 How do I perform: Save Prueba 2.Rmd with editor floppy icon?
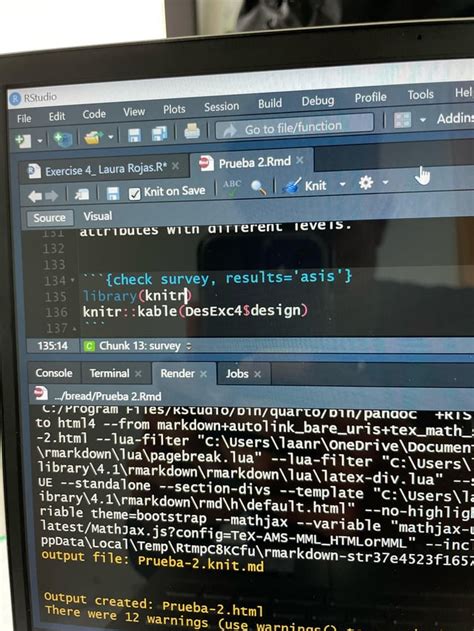(113, 194)
